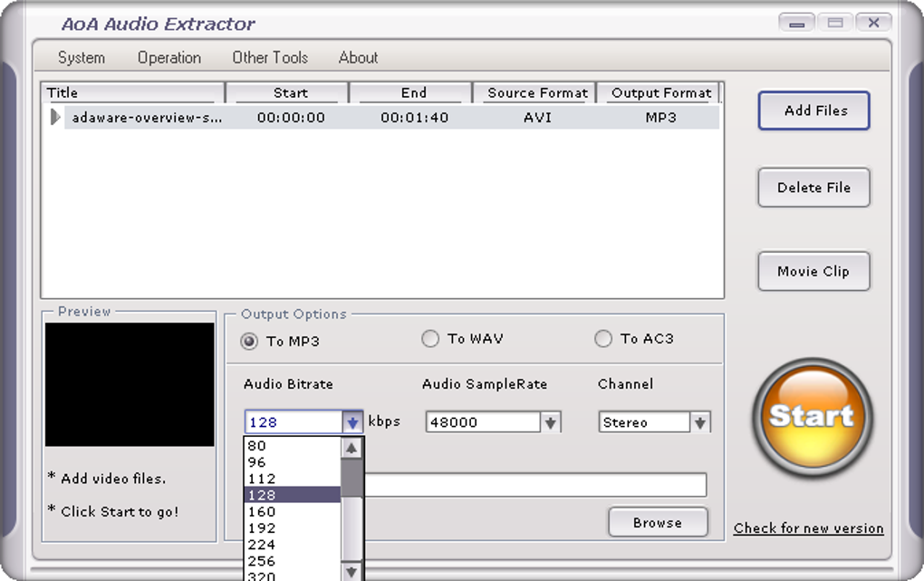Click the bitrate list scrollbar thumb
Viewport: 924px width, 581px height.
point(351,478)
